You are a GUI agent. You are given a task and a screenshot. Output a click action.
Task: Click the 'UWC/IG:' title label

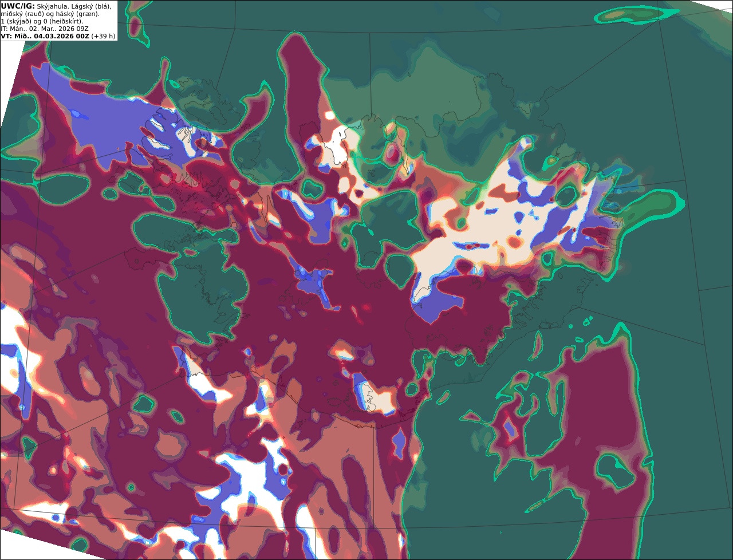point(18,6)
